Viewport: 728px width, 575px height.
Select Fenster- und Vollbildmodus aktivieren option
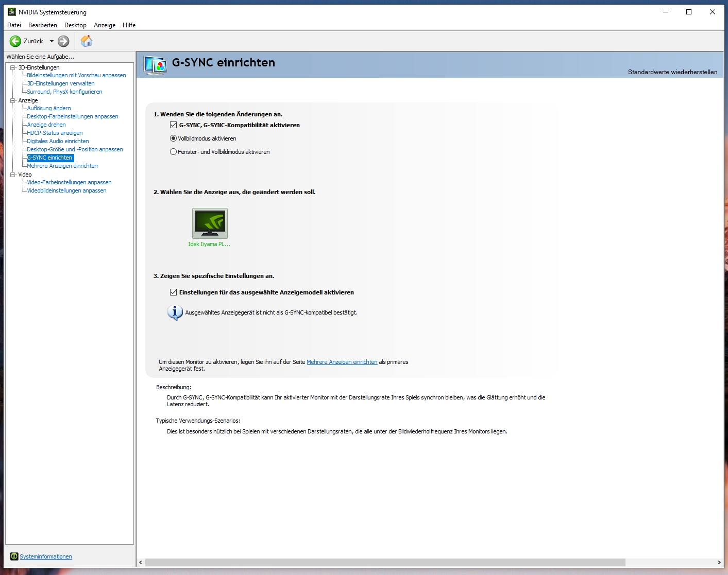point(174,152)
